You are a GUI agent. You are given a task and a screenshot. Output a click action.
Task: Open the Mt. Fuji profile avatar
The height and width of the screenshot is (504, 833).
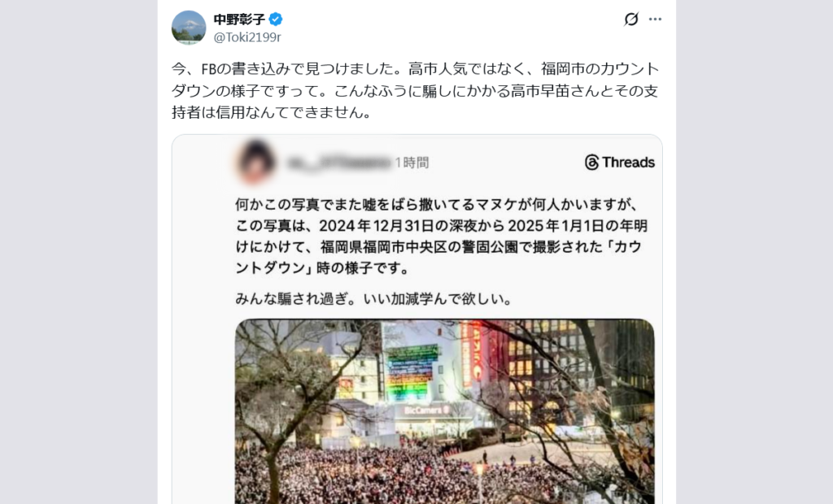189,27
